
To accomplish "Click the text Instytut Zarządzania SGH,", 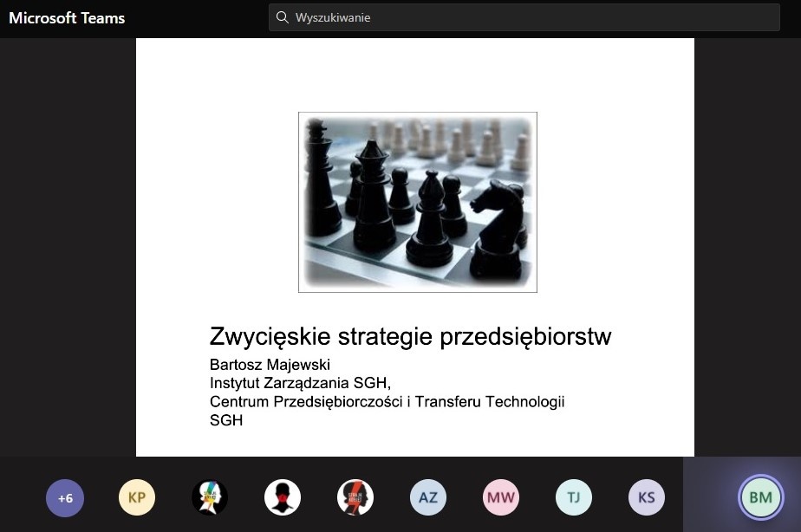I will coord(300,383).
